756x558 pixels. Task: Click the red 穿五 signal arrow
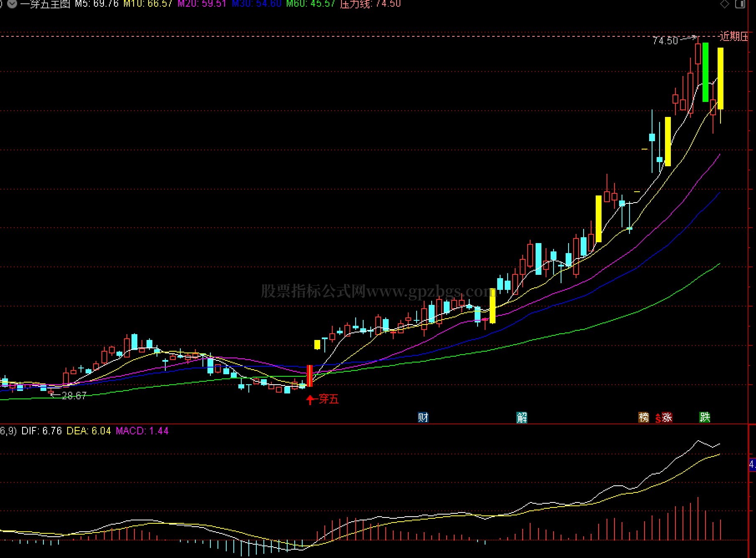click(x=310, y=400)
